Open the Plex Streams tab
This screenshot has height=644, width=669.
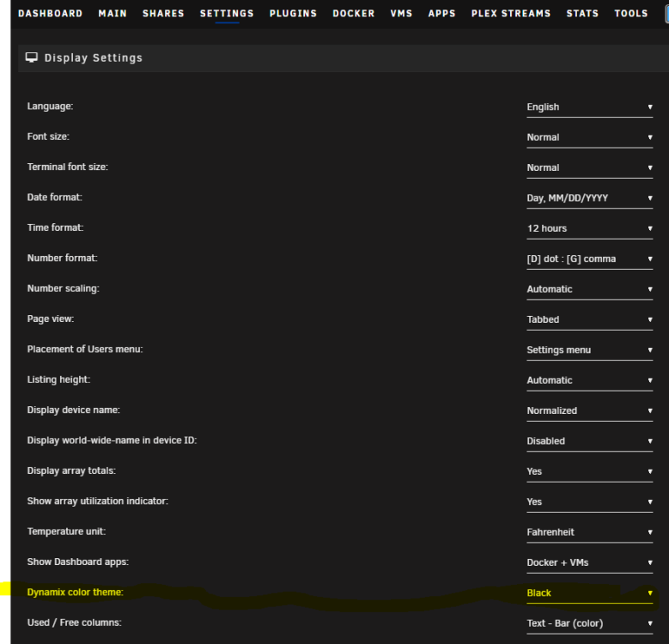click(x=511, y=14)
